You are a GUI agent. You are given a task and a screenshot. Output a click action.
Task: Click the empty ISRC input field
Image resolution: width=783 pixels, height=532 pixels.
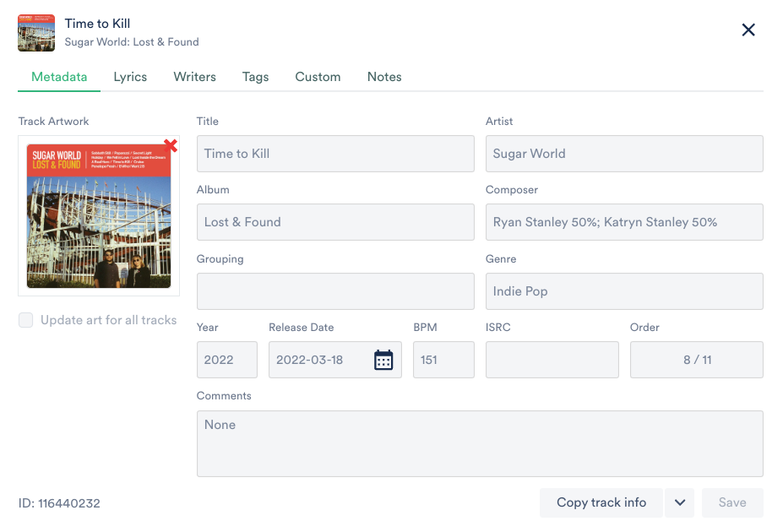pyautogui.click(x=552, y=360)
